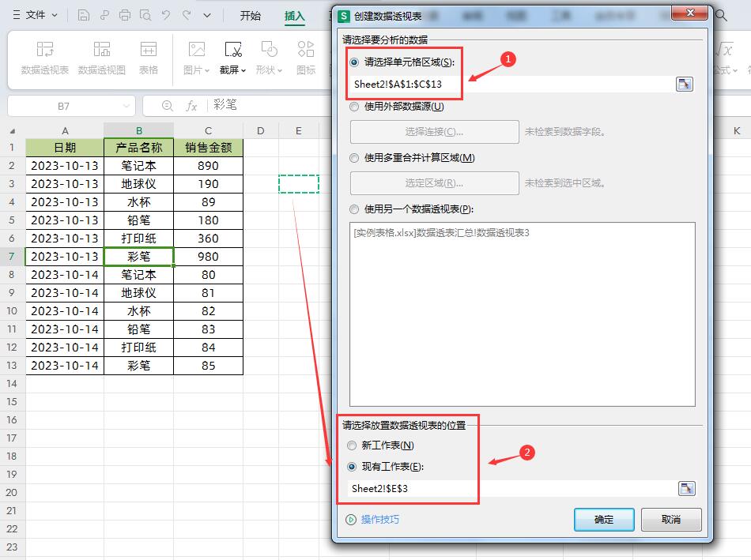This screenshot has height=560, width=751.
Task: Click header cell 日期
Action: point(65,148)
